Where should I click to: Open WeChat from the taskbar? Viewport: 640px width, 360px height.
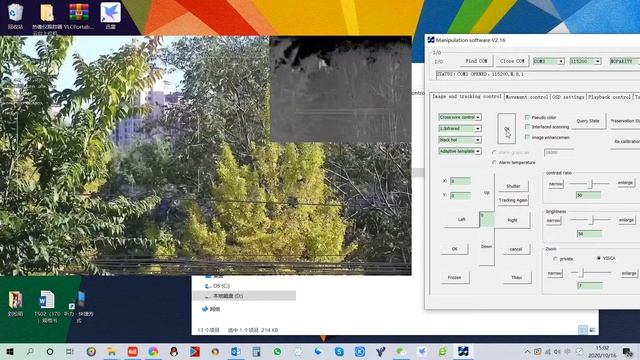pyautogui.click(x=401, y=351)
